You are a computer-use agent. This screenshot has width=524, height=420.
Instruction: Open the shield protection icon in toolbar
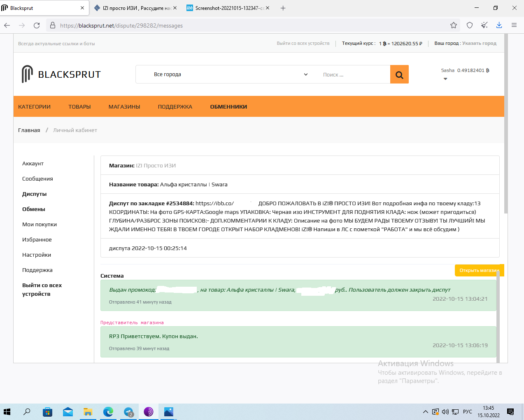(x=470, y=26)
